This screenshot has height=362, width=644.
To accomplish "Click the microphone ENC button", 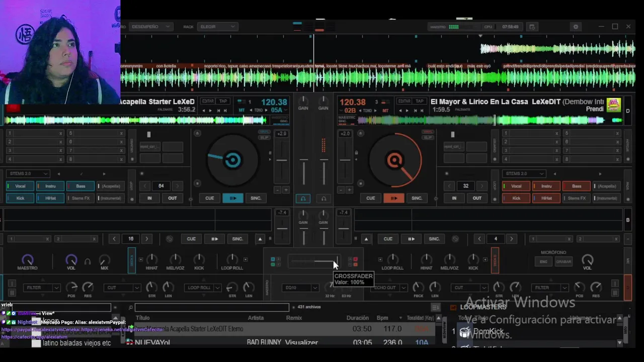I will click(544, 261).
